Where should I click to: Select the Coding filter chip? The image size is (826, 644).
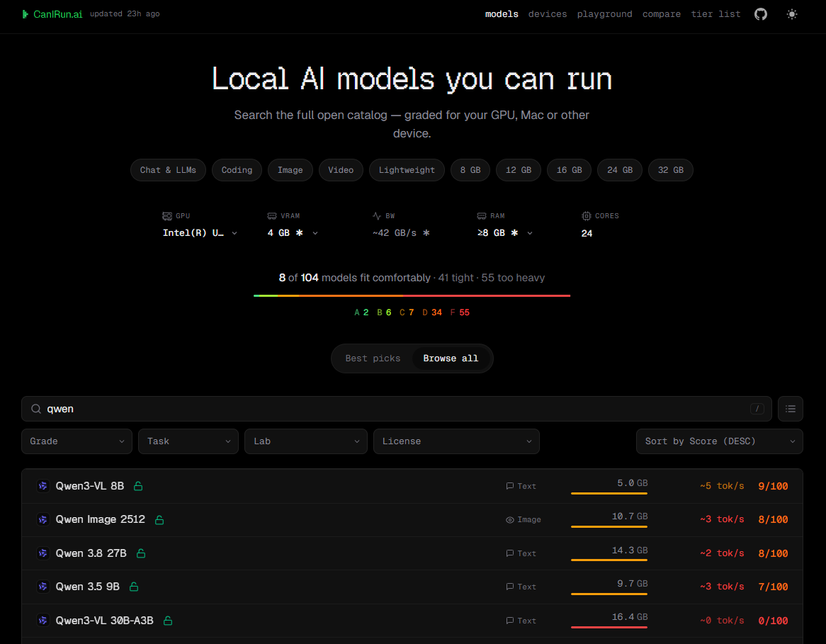pos(237,170)
